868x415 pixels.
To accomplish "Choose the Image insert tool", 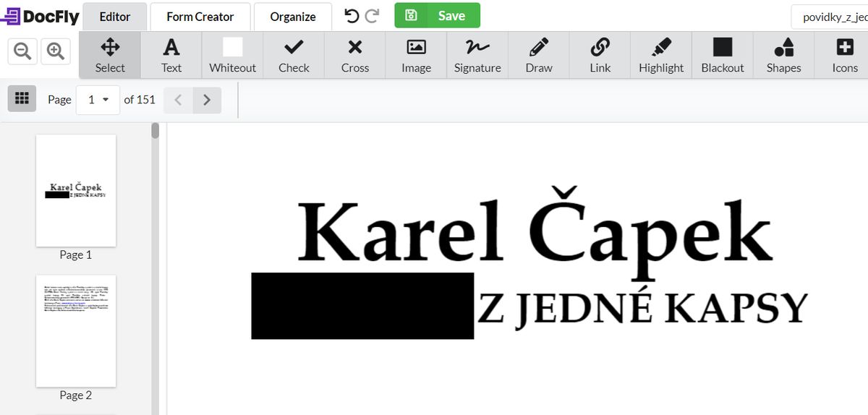I will (x=417, y=56).
